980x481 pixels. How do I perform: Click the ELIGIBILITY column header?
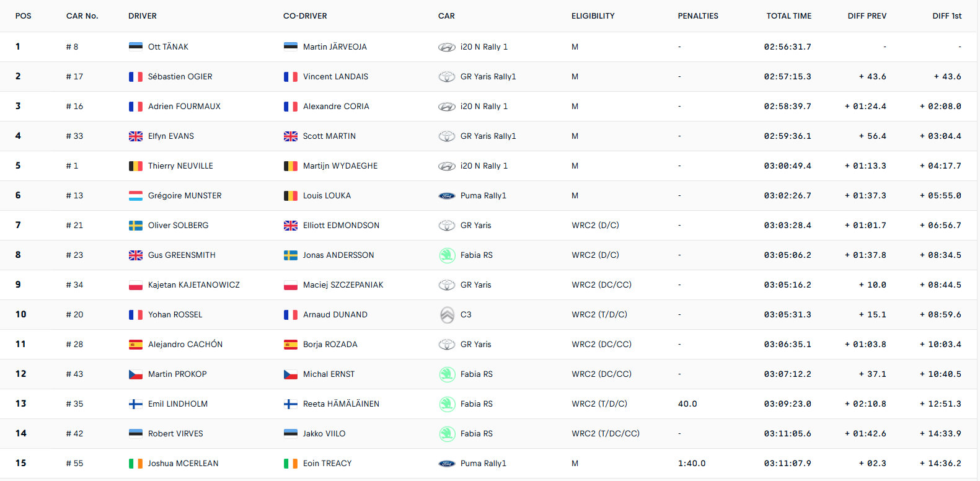click(x=593, y=16)
